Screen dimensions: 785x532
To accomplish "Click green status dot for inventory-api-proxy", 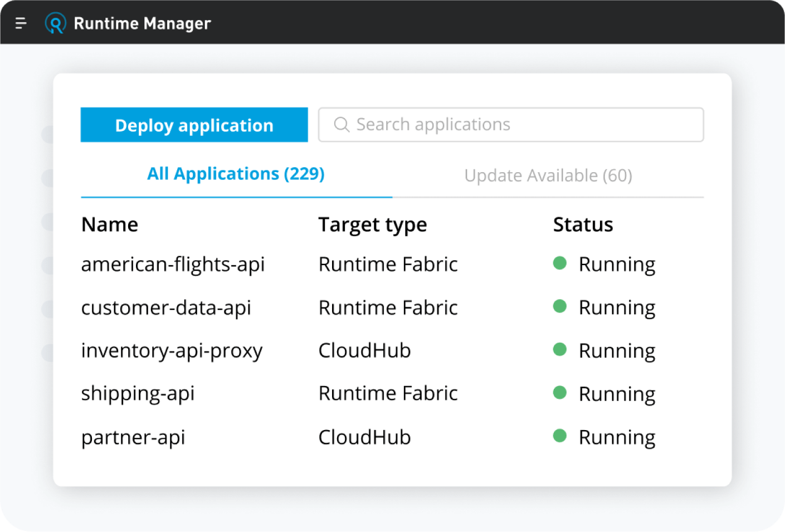I will tap(559, 350).
